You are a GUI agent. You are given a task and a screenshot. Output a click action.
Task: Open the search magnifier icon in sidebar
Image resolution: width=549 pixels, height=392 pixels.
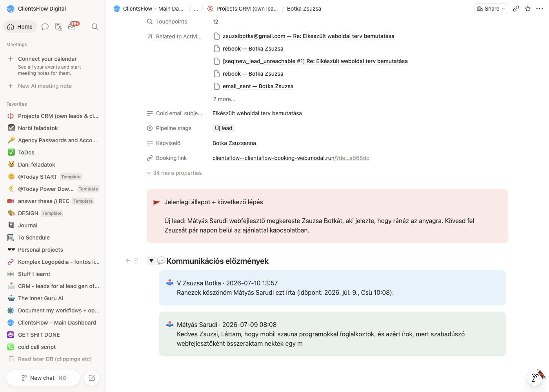tap(95, 27)
